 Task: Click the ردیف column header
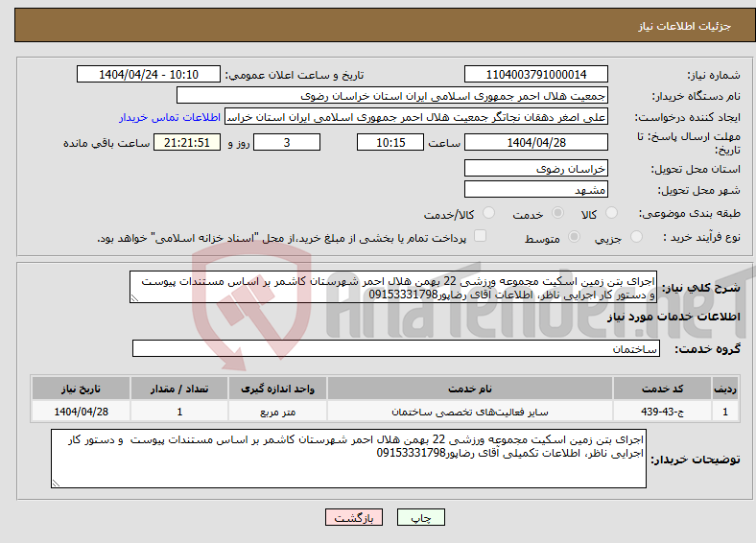pos(725,389)
